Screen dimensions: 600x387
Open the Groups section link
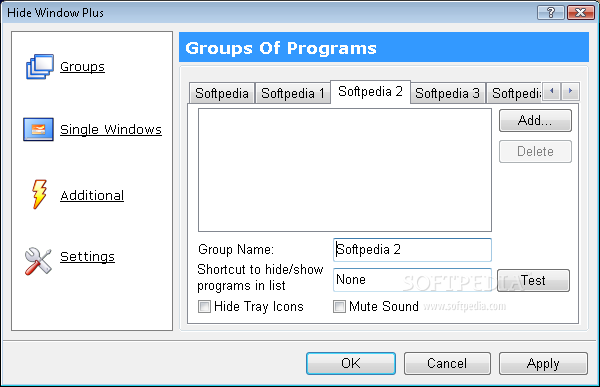(x=82, y=67)
